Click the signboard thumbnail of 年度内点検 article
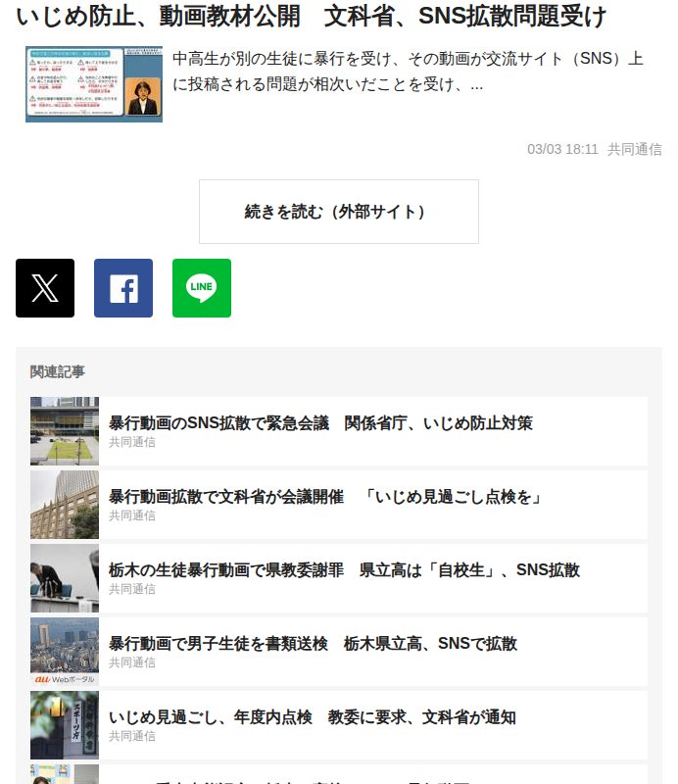The height and width of the screenshot is (784, 678). [65, 725]
